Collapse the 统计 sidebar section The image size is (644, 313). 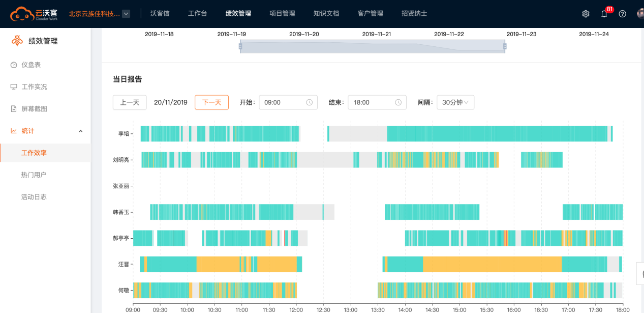click(x=80, y=131)
